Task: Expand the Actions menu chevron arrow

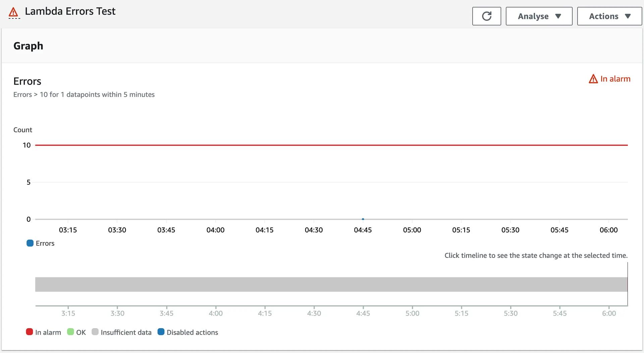Action: tap(627, 16)
